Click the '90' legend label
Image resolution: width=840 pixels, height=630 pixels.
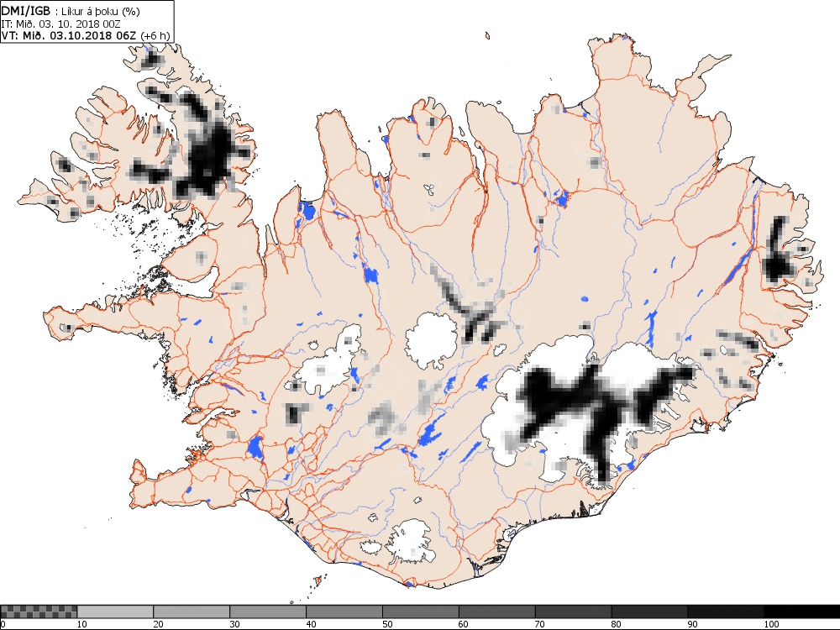pos(693,624)
